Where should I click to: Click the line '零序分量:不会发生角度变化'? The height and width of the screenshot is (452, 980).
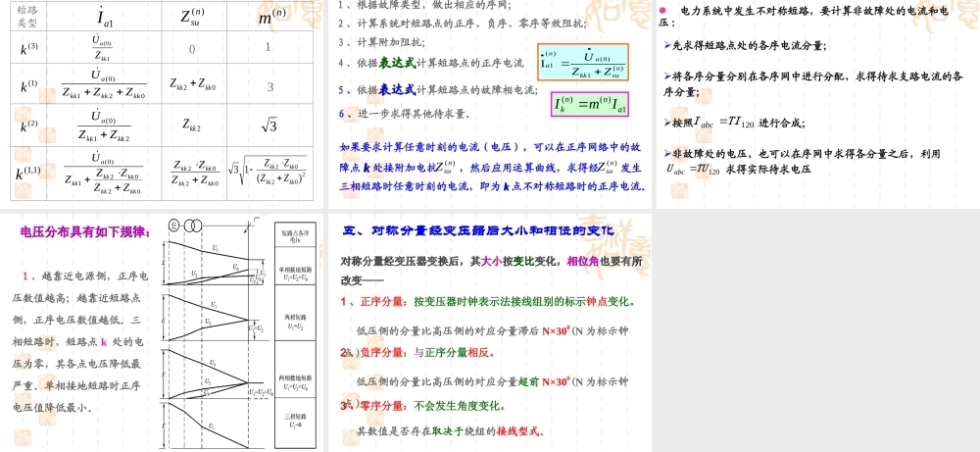423,406
